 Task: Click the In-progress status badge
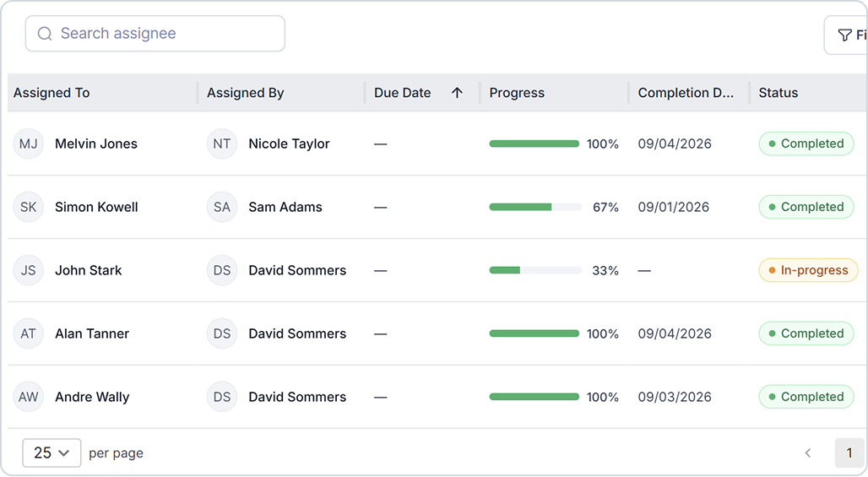pyautogui.click(x=808, y=270)
